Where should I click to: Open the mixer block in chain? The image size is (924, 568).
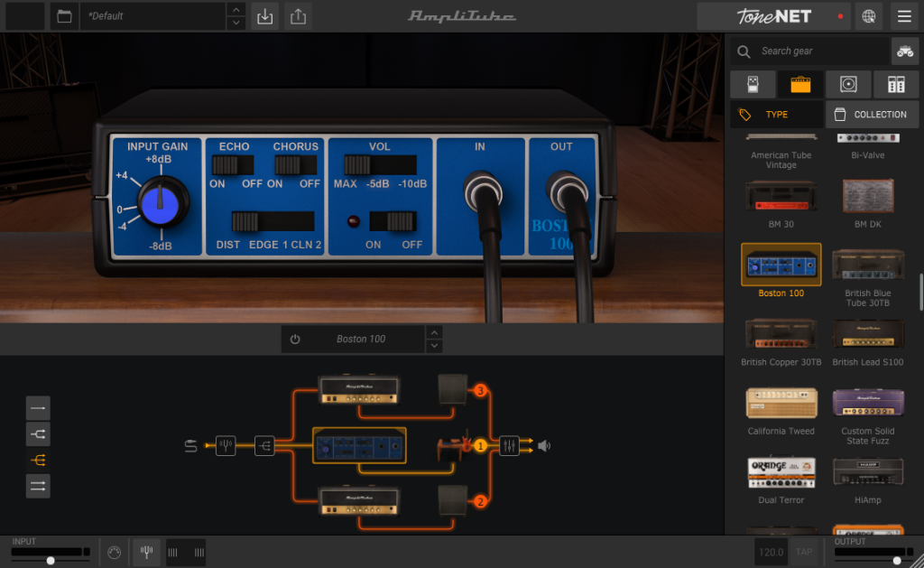tap(509, 446)
